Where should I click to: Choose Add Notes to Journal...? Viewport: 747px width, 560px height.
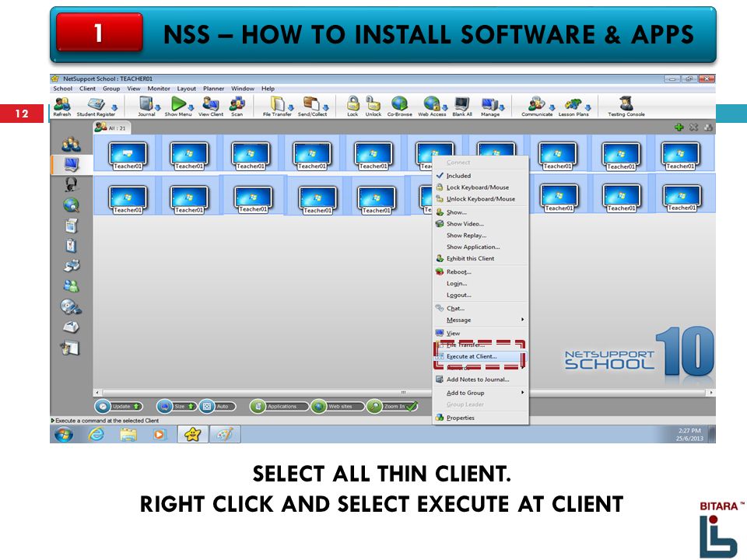pyautogui.click(x=480, y=380)
